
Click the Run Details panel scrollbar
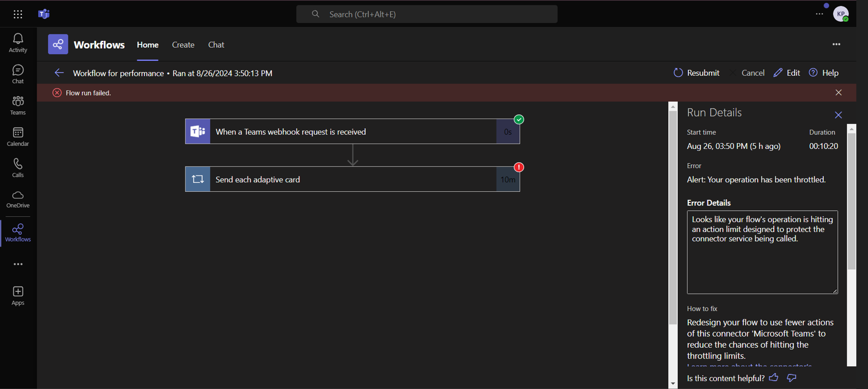(852, 201)
